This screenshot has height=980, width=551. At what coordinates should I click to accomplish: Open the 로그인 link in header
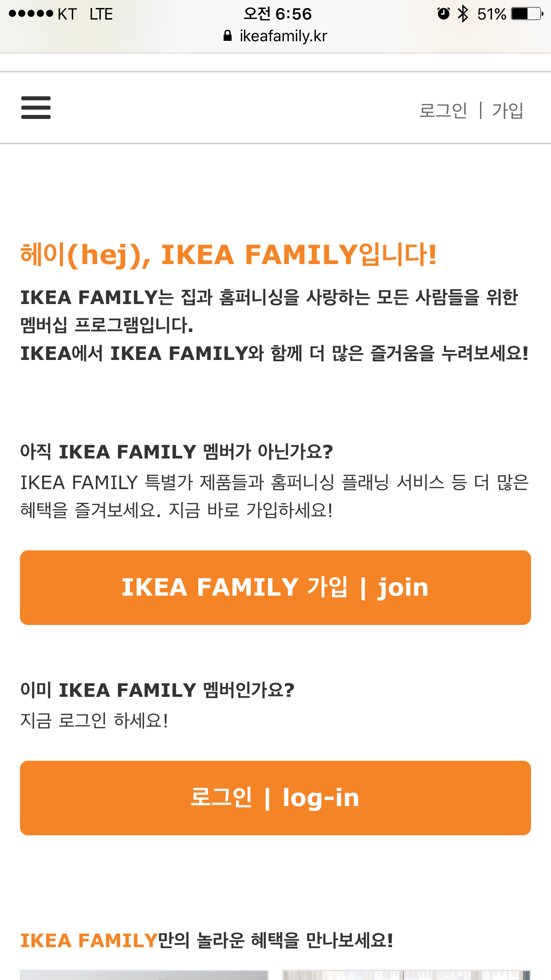click(443, 110)
